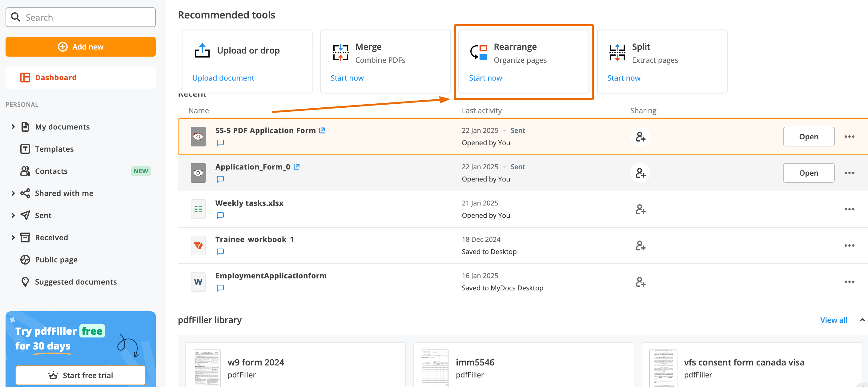The height and width of the screenshot is (387, 868).
Task: Open external link icon next to SS-5 PDF Application Form
Action: pyautogui.click(x=322, y=130)
